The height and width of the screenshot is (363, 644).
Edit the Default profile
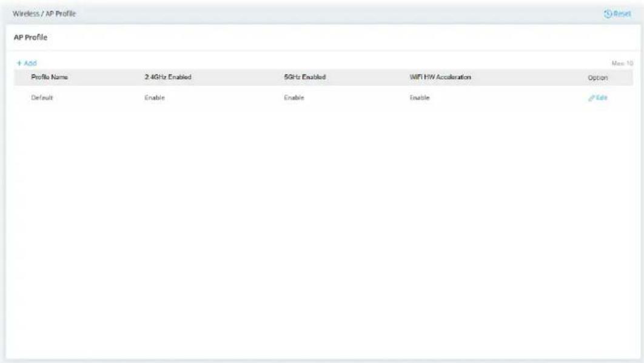pos(597,98)
